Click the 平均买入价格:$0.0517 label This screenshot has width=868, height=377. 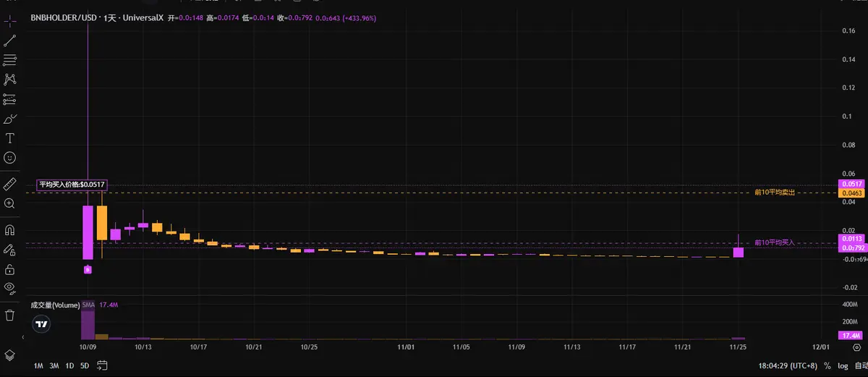coord(72,185)
